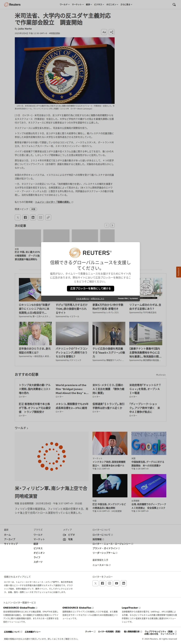Follow Reuters on YouTube footer icon

click(116, 583)
